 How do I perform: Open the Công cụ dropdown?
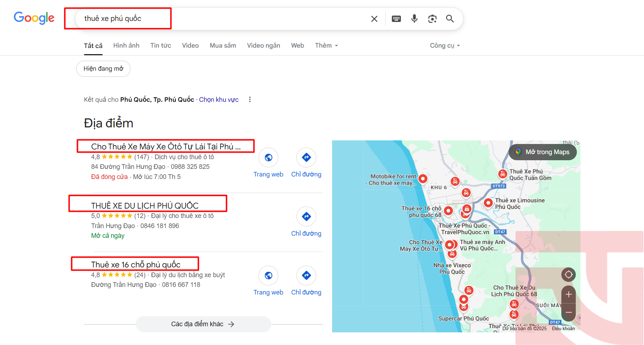(445, 45)
